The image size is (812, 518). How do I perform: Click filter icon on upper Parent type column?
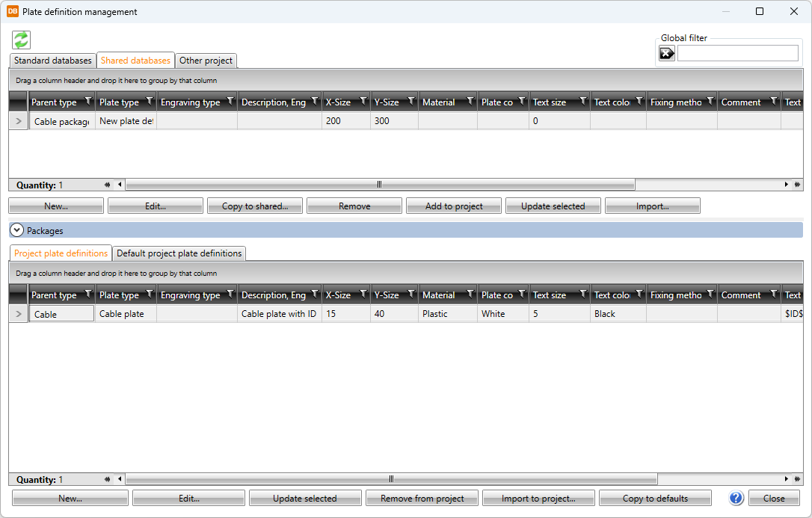tap(88, 102)
